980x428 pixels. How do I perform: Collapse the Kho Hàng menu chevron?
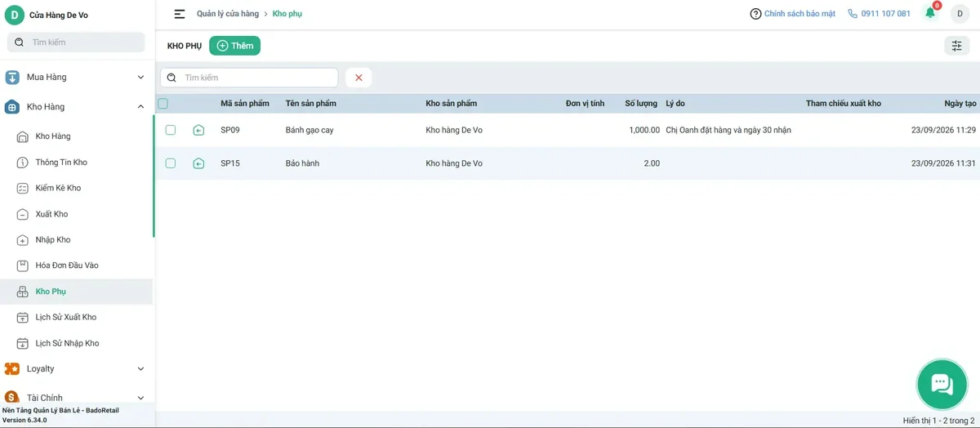pyautogui.click(x=140, y=107)
